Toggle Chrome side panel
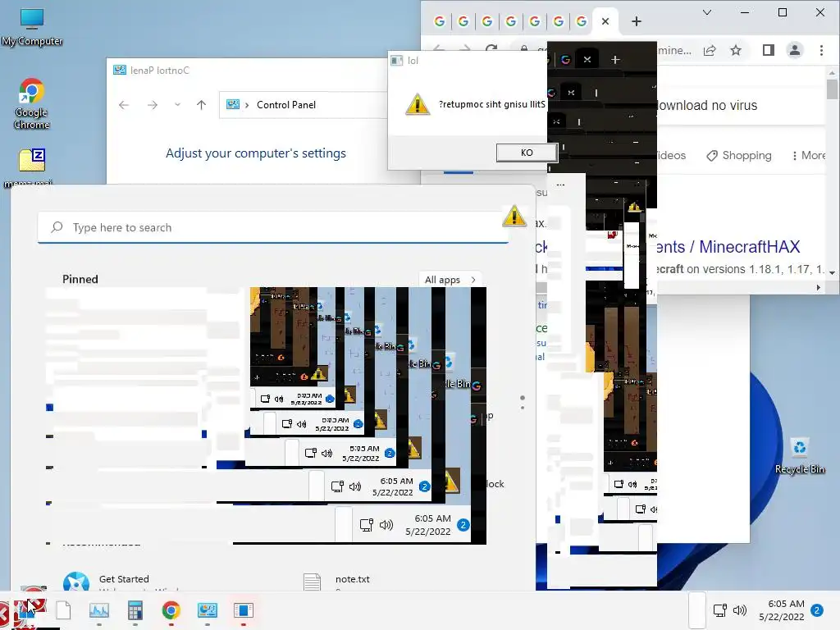The image size is (840, 630). (768, 50)
